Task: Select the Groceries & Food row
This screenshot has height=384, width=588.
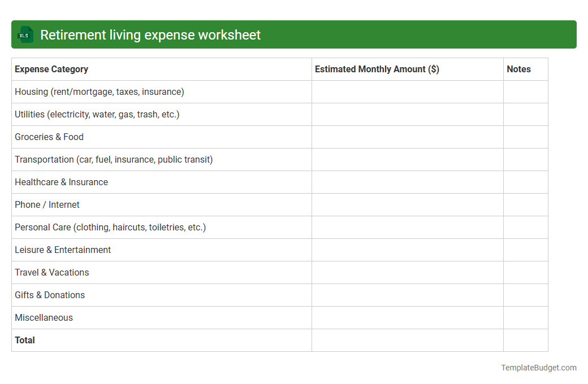Action: 49,137
